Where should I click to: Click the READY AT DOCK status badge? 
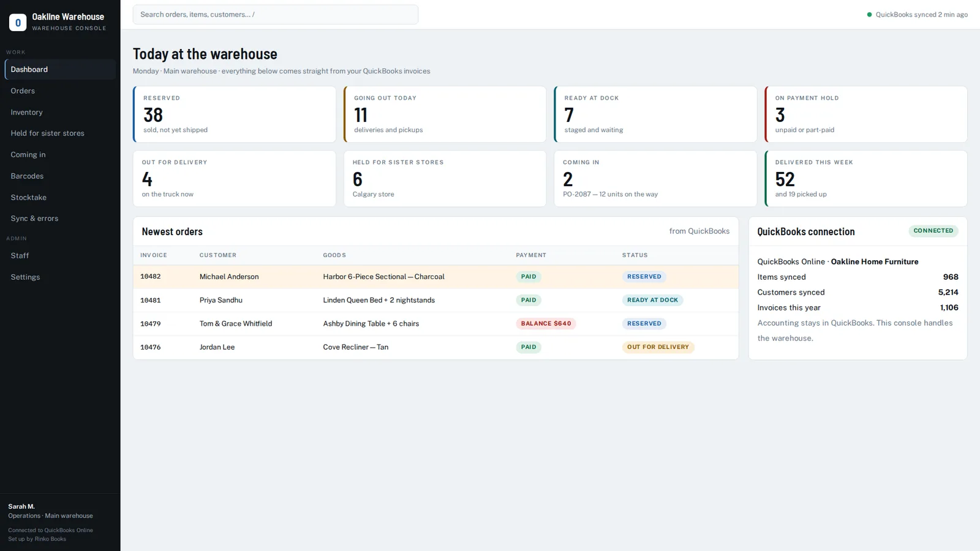point(652,300)
